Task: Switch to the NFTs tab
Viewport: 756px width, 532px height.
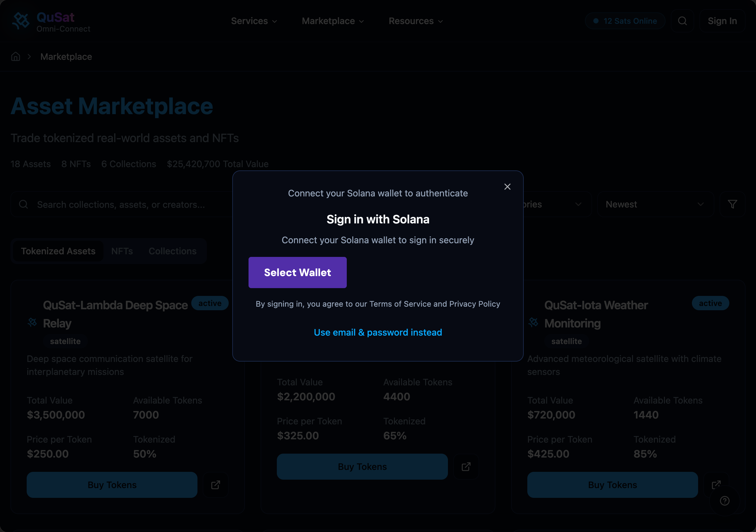Action: pos(122,251)
